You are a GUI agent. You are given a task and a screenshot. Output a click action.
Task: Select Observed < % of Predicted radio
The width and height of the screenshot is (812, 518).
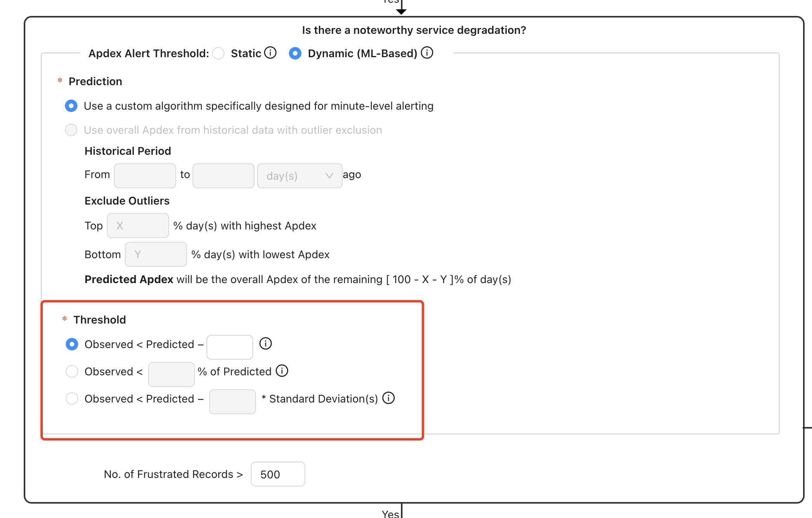[x=72, y=371]
